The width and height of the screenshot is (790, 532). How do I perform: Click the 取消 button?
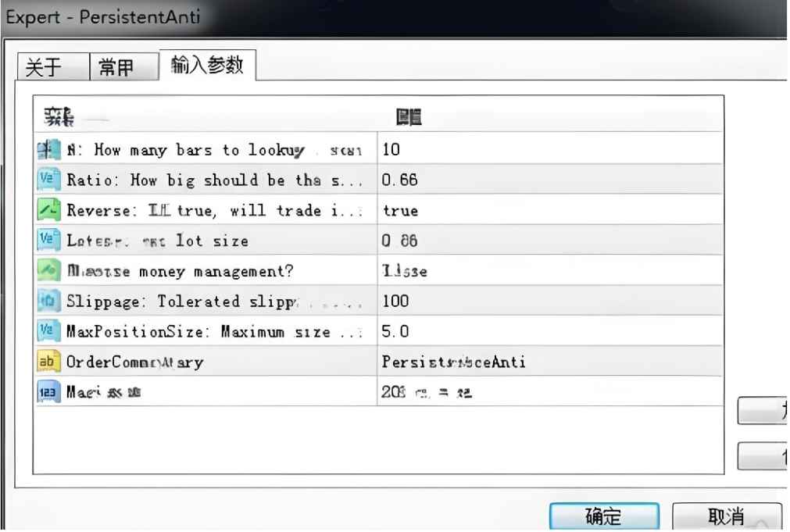[x=726, y=516]
